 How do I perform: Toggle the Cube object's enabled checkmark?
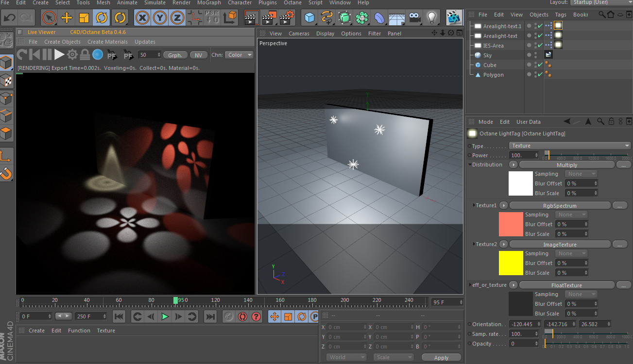[x=540, y=65]
